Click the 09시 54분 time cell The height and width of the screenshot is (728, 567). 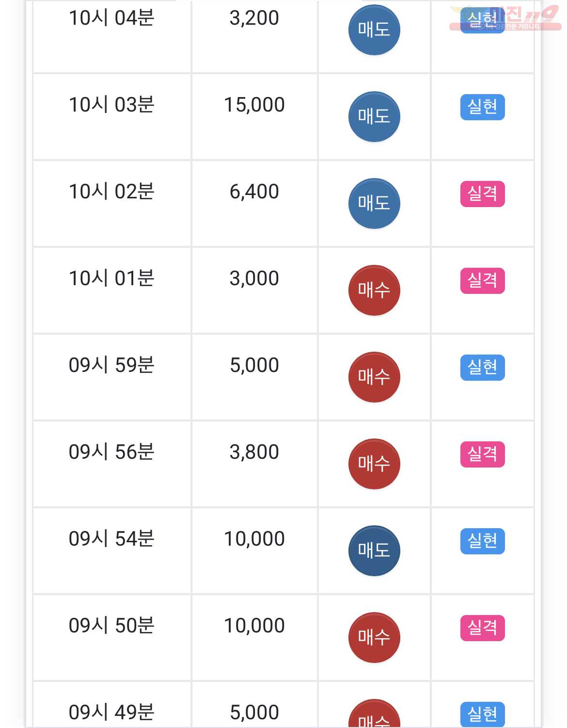click(112, 551)
